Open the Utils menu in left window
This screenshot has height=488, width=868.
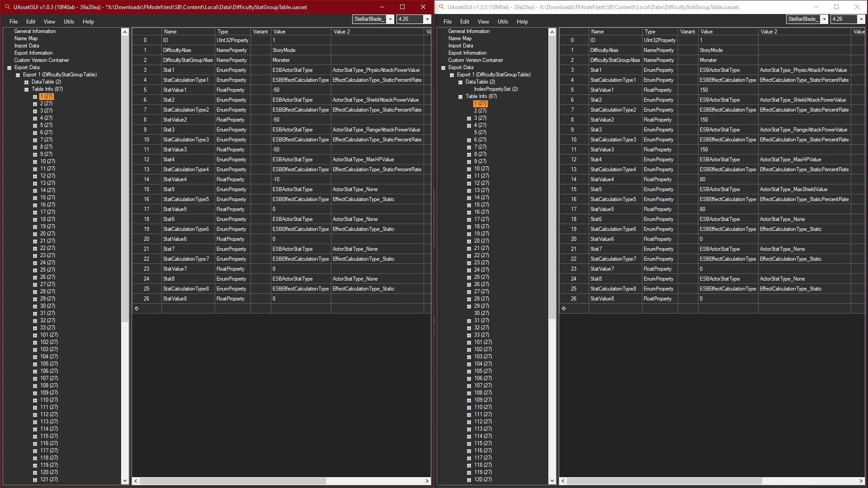tap(69, 22)
